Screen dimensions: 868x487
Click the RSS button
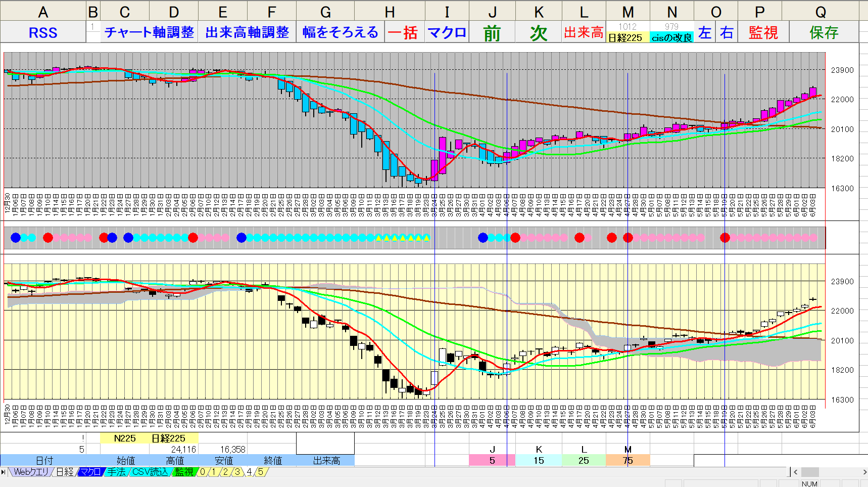(x=43, y=32)
